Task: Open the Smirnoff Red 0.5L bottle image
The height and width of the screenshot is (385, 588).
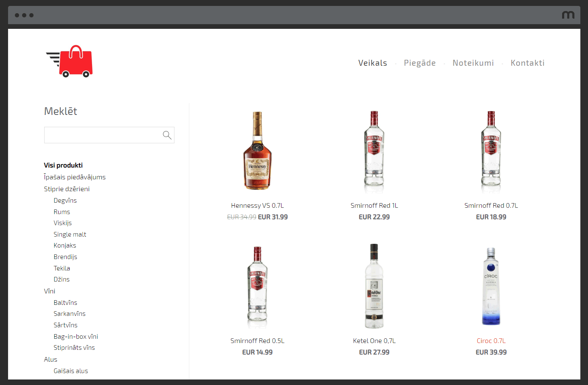Action: pyautogui.click(x=257, y=287)
